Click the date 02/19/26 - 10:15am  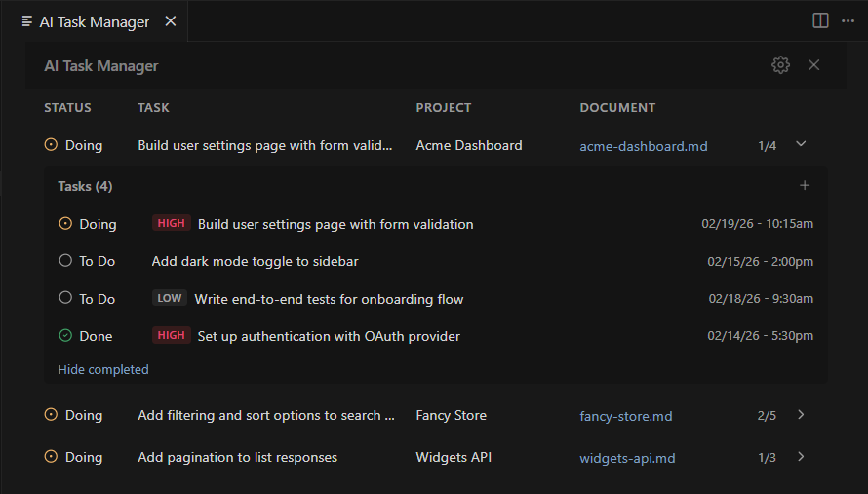click(757, 223)
